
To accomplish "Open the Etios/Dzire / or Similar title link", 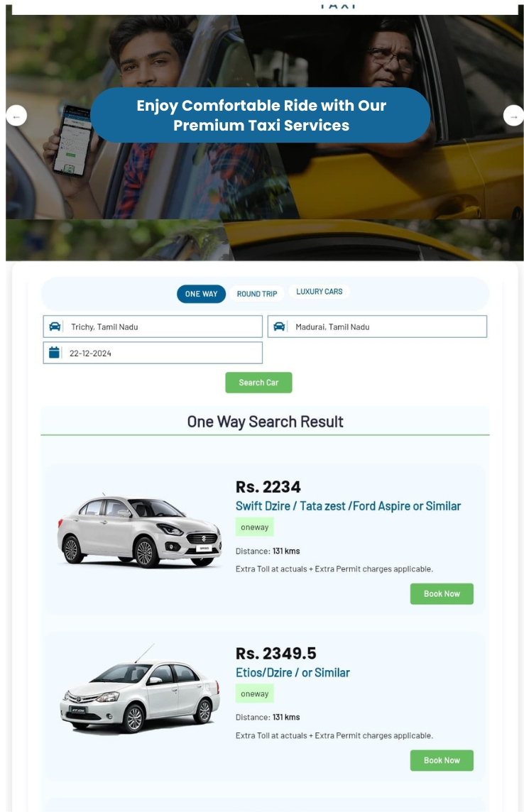I will (x=293, y=673).
